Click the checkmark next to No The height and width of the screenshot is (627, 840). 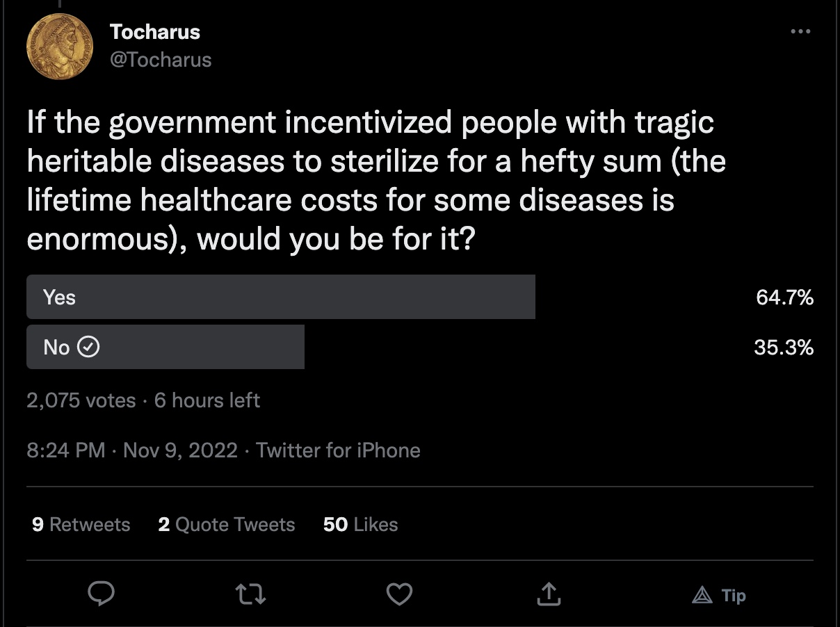point(88,347)
